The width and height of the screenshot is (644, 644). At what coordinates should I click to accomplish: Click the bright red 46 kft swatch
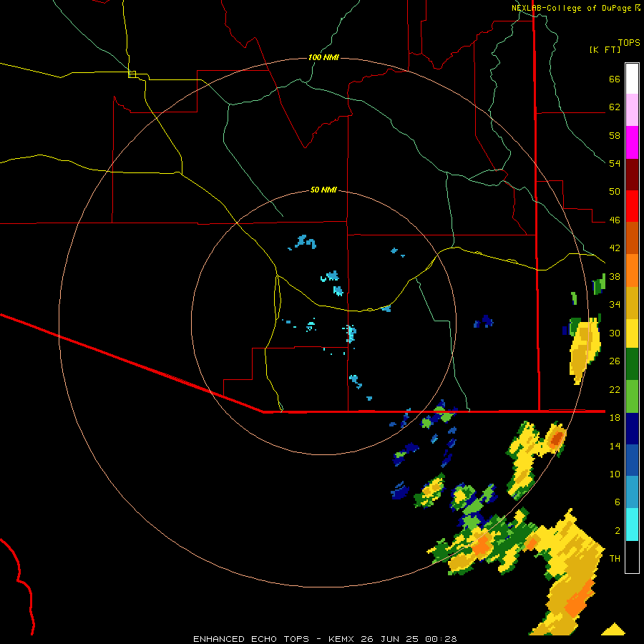632,206
